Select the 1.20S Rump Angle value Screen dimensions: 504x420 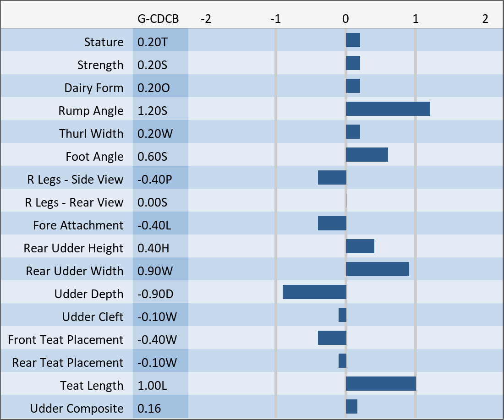153,111
